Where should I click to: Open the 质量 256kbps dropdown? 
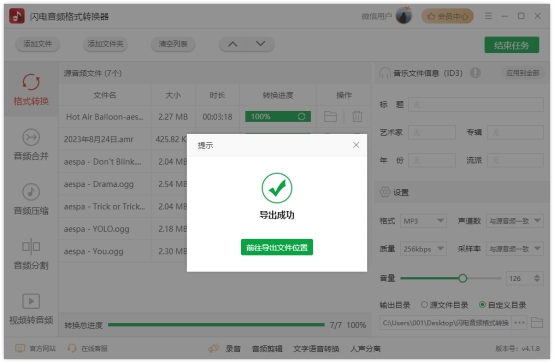pyautogui.click(x=423, y=249)
